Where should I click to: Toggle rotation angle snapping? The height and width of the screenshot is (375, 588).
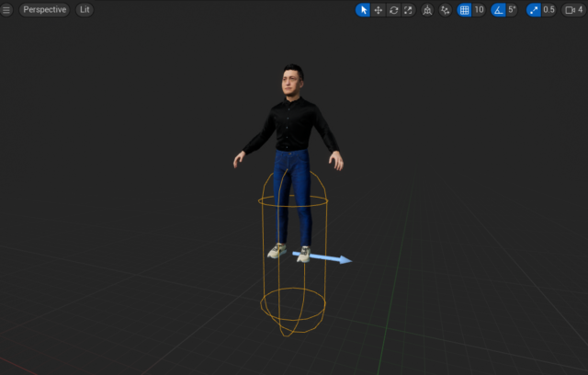[x=498, y=10]
